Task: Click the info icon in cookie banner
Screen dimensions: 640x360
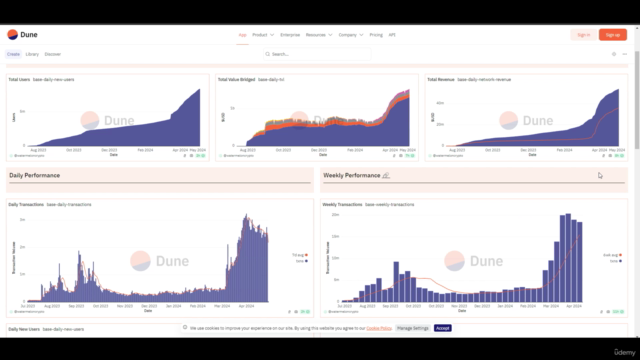Action: (185, 327)
